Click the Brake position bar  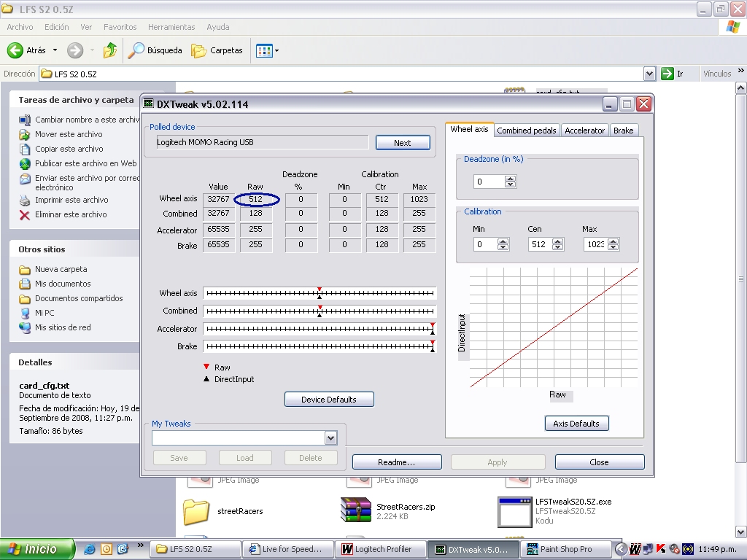click(320, 346)
